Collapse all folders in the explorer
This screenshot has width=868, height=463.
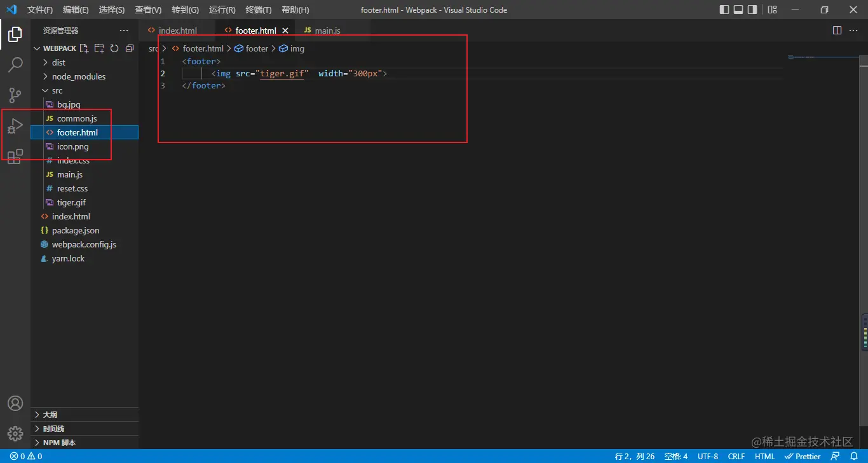[x=130, y=48]
